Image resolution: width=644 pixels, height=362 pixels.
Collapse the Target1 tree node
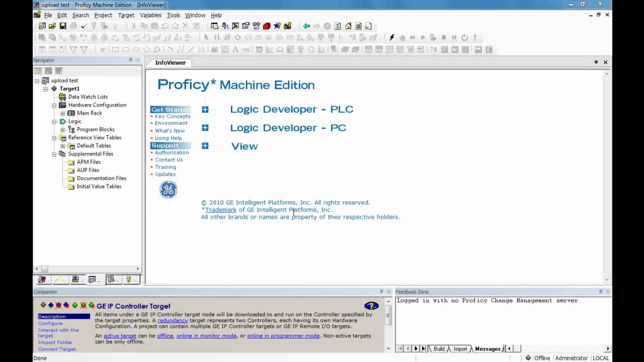click(x=46, y=89)
